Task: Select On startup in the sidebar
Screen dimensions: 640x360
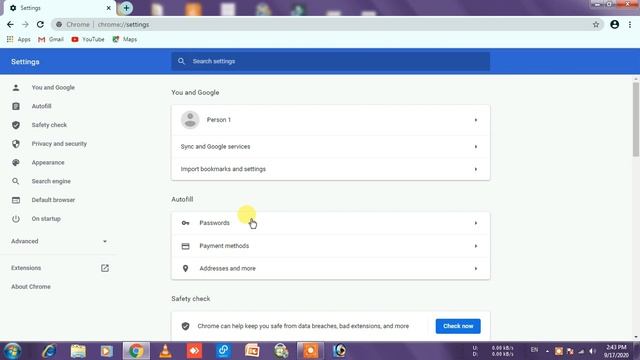Action: 46,219
